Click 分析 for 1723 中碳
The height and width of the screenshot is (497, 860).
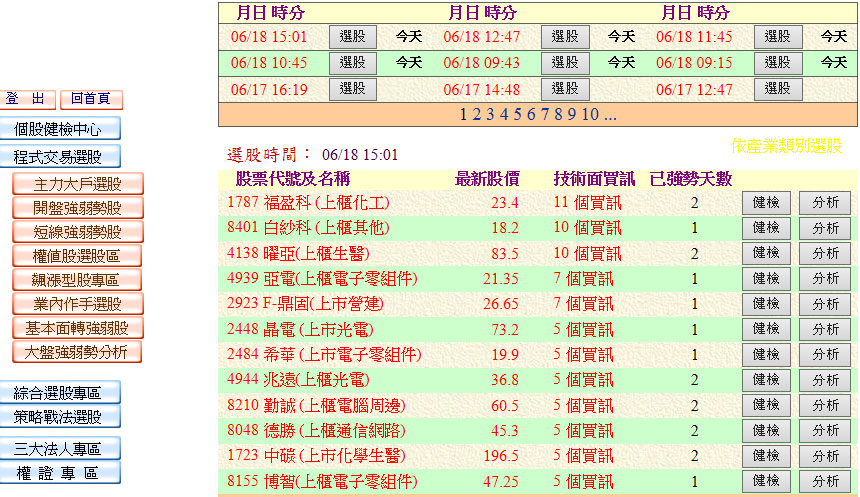[x=825, y=455]
